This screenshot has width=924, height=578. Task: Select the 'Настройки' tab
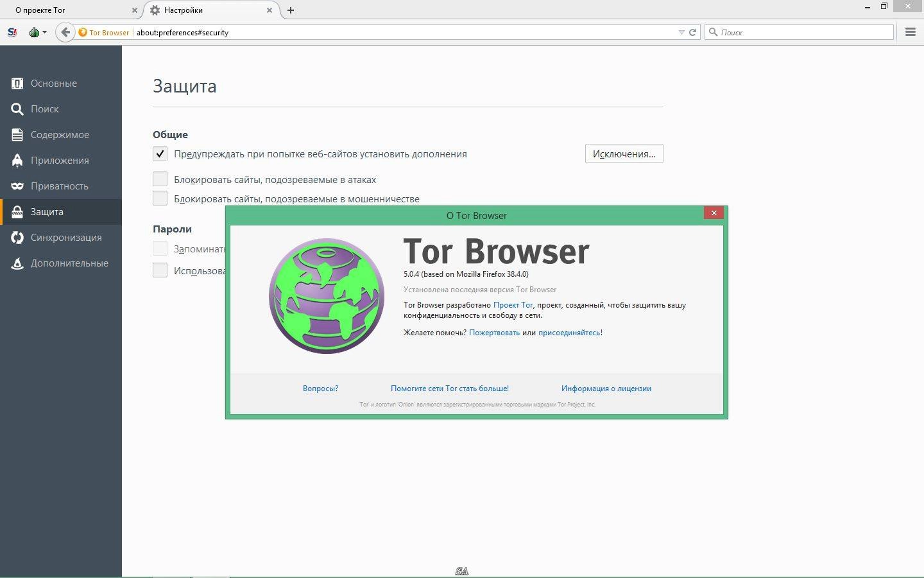tap(212, 10)
